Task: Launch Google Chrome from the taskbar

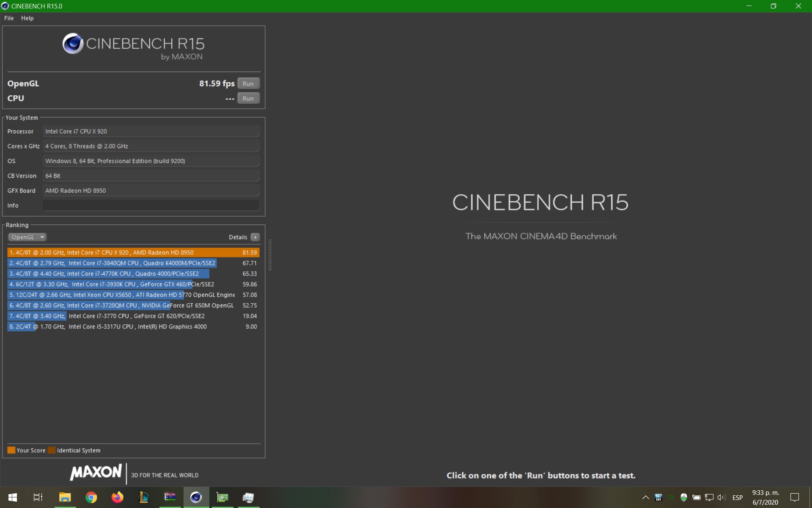Action: pyautogui.click(x=91, y=497)
